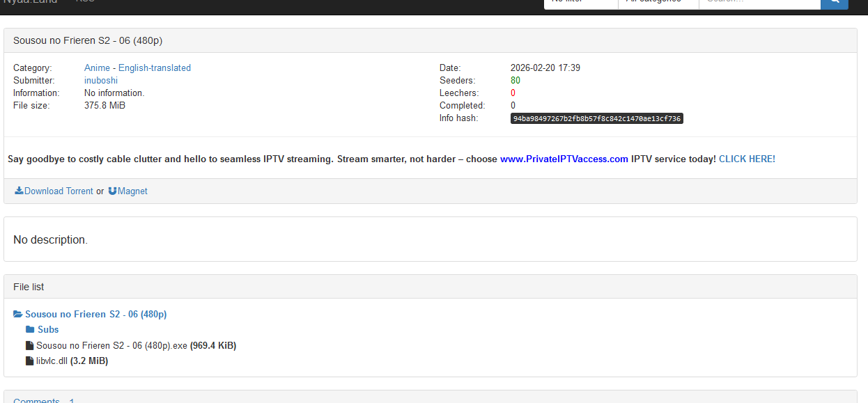
Task: Click the seeders count 80
Action: pyautogui.click(x=516, y=81)
